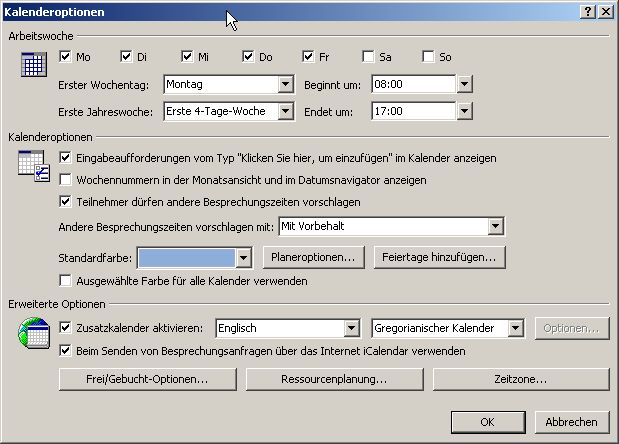Screen dimensions: 619x444
Task: Toggle Wochennummern in der Monatsansicht checkbox
Action: [66, 180]
